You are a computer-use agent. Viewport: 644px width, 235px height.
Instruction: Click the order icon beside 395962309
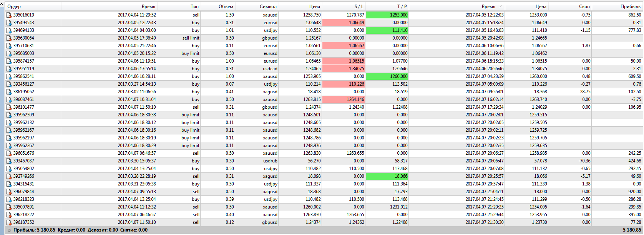point(8,115)
